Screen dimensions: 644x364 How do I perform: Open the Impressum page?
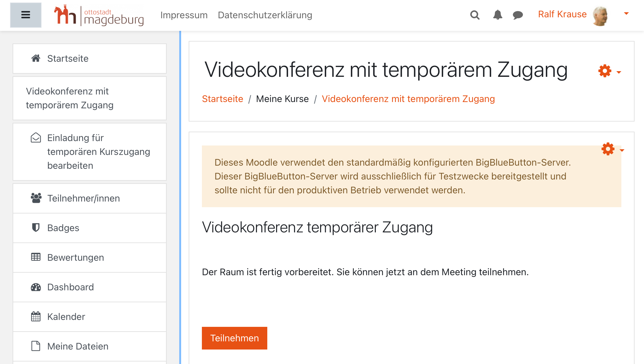coord(184,15)
